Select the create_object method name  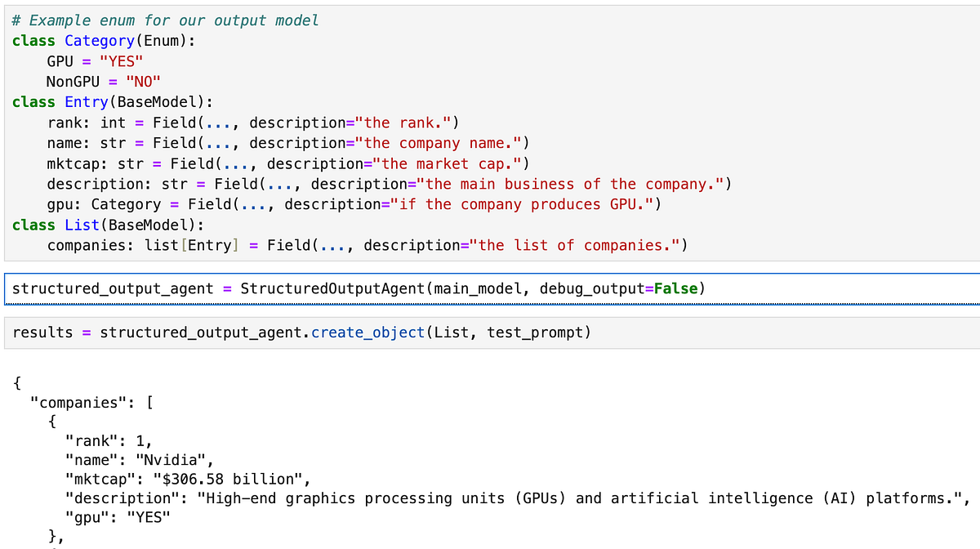367,332
